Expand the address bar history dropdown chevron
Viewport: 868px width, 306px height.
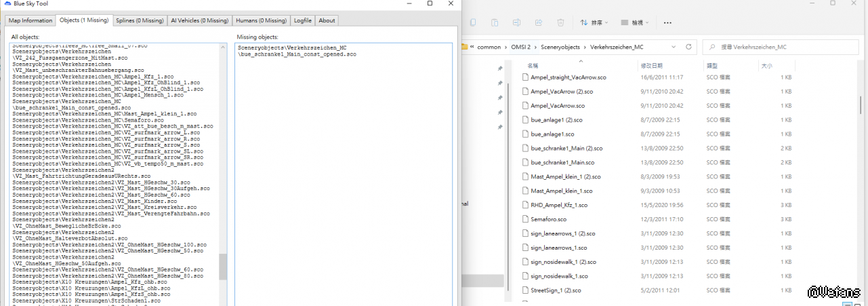tap(674, 47)
